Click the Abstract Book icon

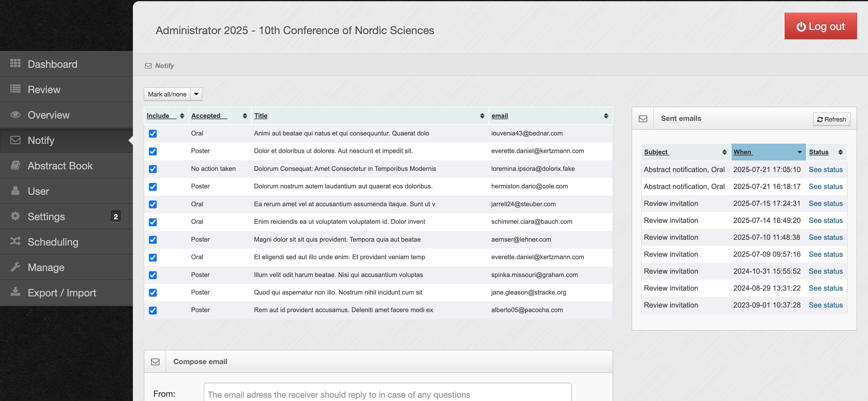click(x=15, y=165)
